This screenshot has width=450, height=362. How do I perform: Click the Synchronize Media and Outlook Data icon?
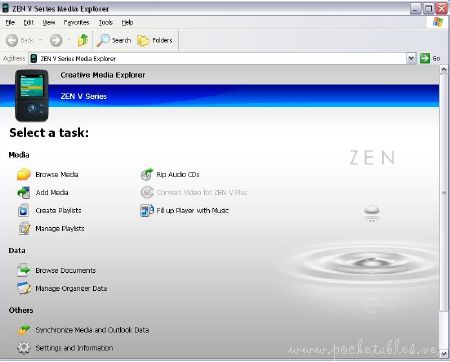(24, 330)
